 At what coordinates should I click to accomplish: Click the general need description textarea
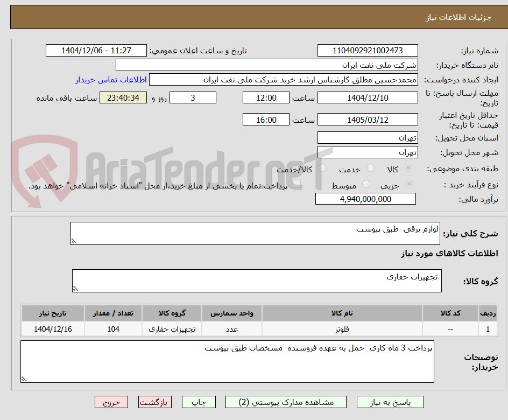[x=255, y=233]
